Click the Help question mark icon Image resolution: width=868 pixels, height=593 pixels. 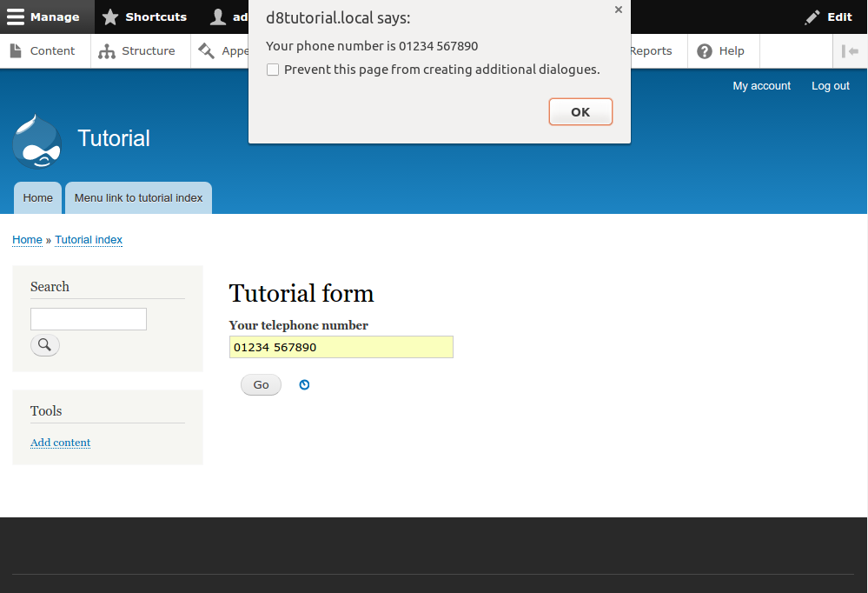point(705,51)
